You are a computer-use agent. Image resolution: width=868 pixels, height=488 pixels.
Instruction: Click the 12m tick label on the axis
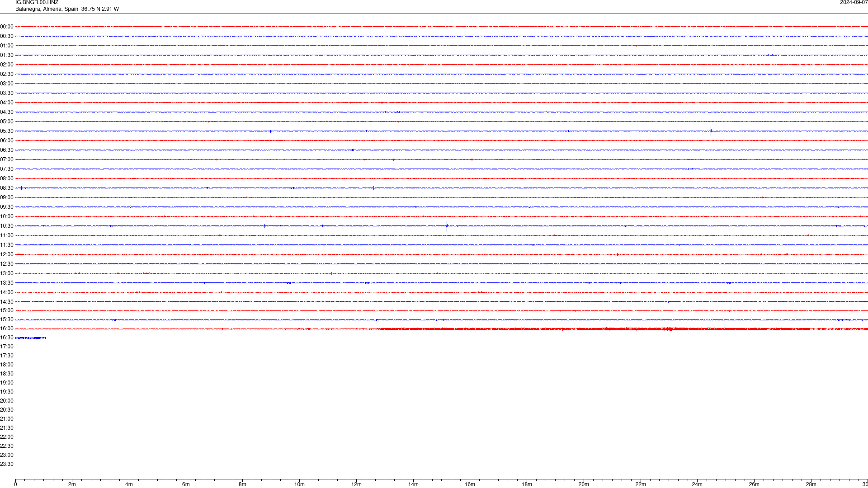click(356, 484)
